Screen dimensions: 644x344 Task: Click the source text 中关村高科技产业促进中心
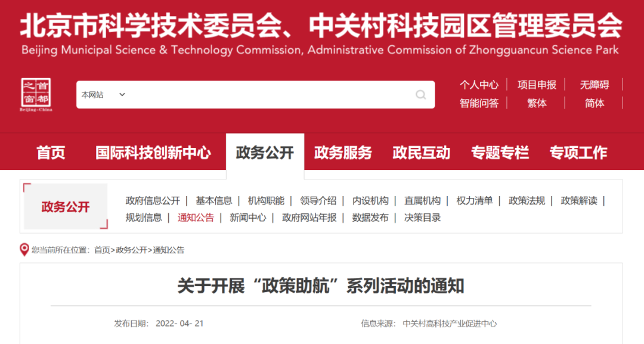tap(450, 324)
